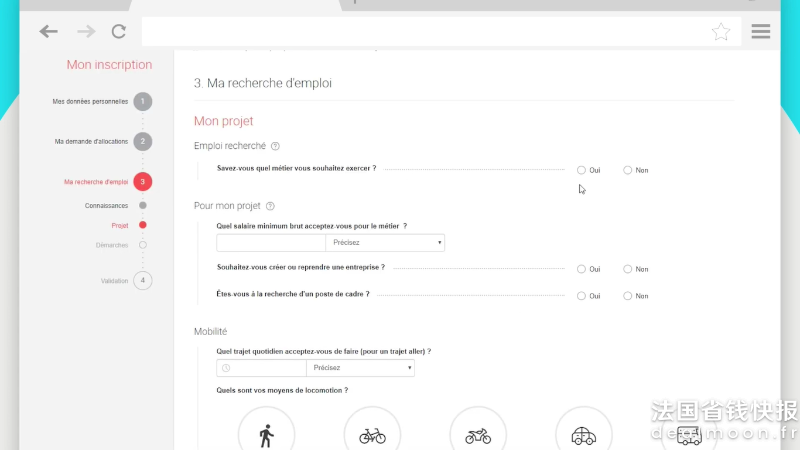
Task: Click '3. Ma recherche d'emploi' title
Action: tap(263, 83)
